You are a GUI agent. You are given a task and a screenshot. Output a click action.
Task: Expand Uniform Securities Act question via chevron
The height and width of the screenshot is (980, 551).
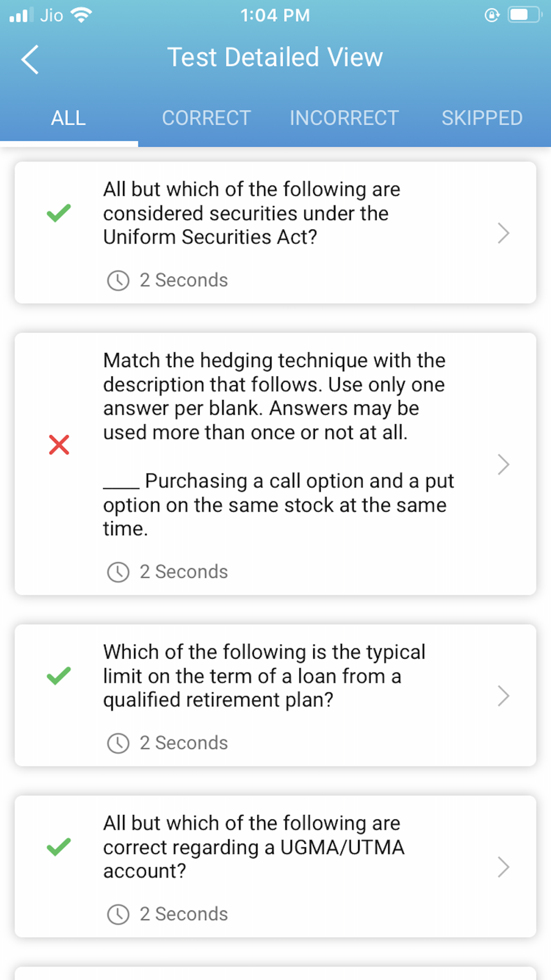click(503, 233)
